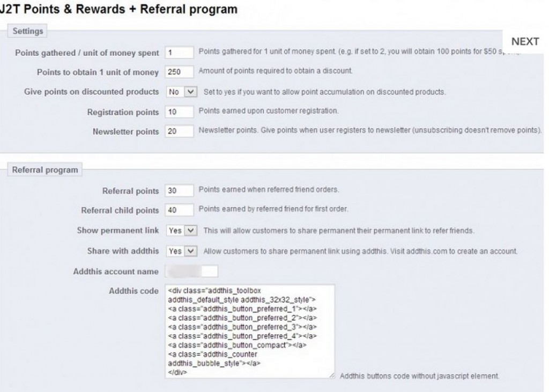Click the Referral child points field
The height and width of the screenshot is (392, 549).
pos(179,210)
